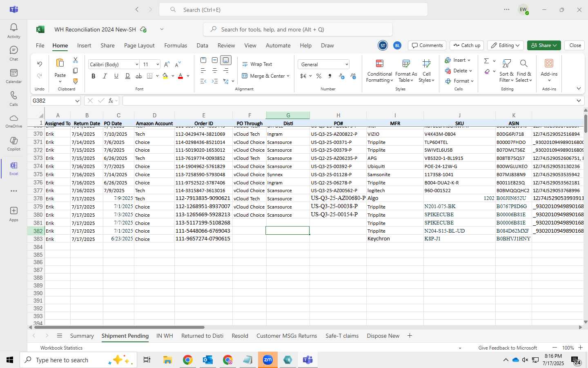
Task: Close the Excel file in Teams
Action: 575,45
